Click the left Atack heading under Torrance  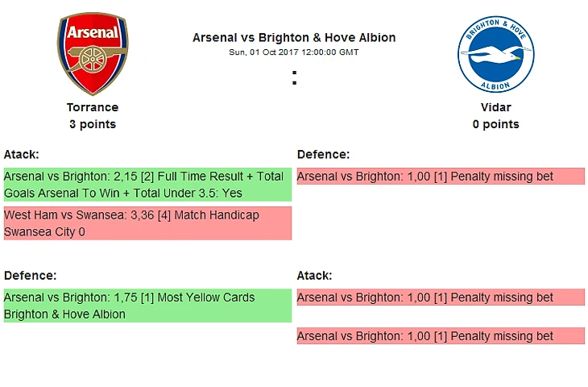pyautogui.click(x=22, y=155)
